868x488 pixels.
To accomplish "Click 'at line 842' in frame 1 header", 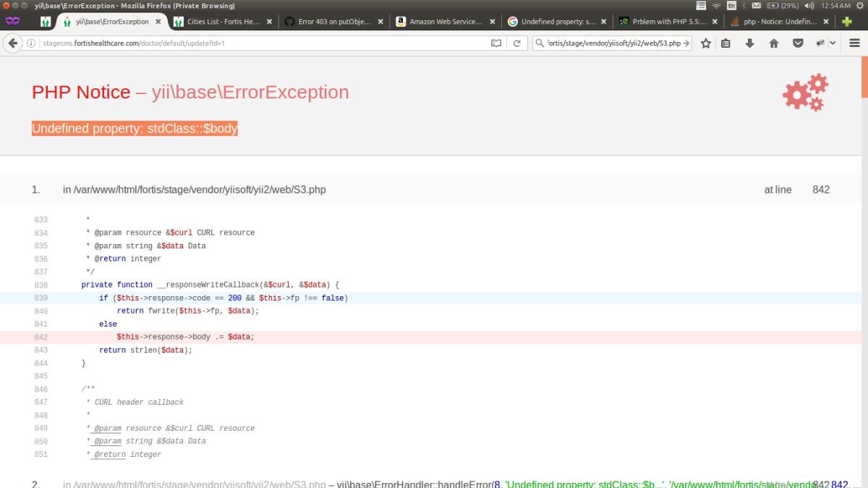I will click(796, 190).
